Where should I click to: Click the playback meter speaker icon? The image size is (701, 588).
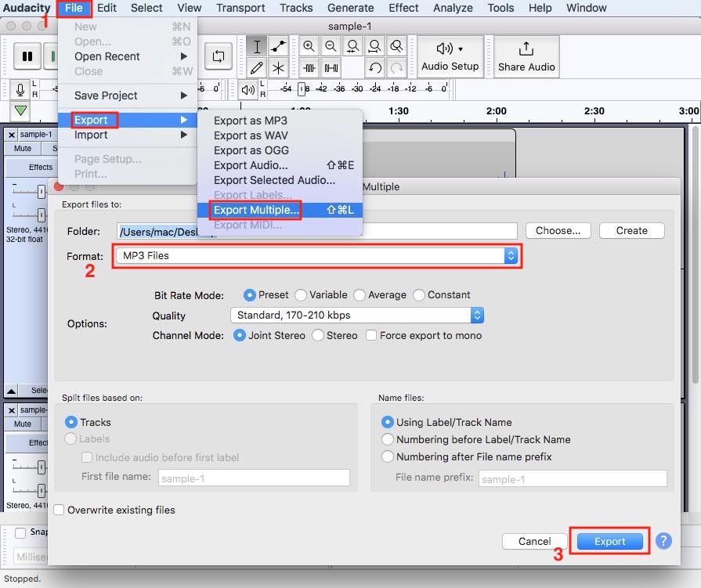point(248,90)
